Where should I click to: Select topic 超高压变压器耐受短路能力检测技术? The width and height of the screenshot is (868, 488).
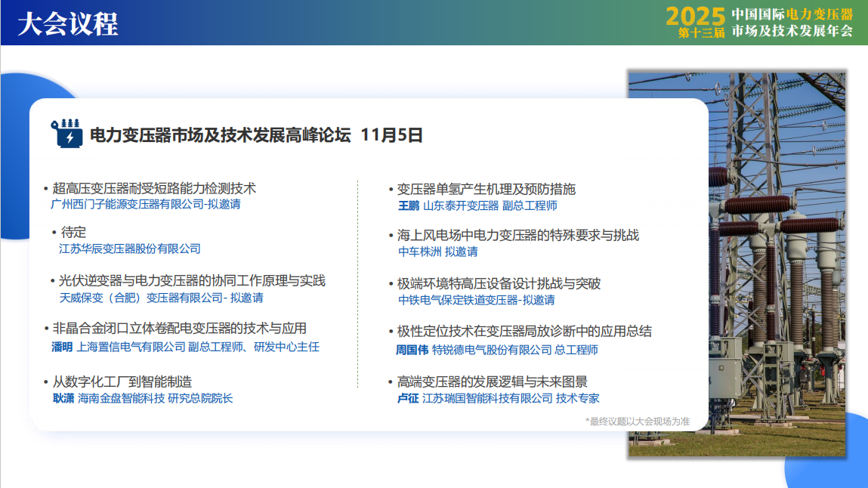[x=154, y=188]
